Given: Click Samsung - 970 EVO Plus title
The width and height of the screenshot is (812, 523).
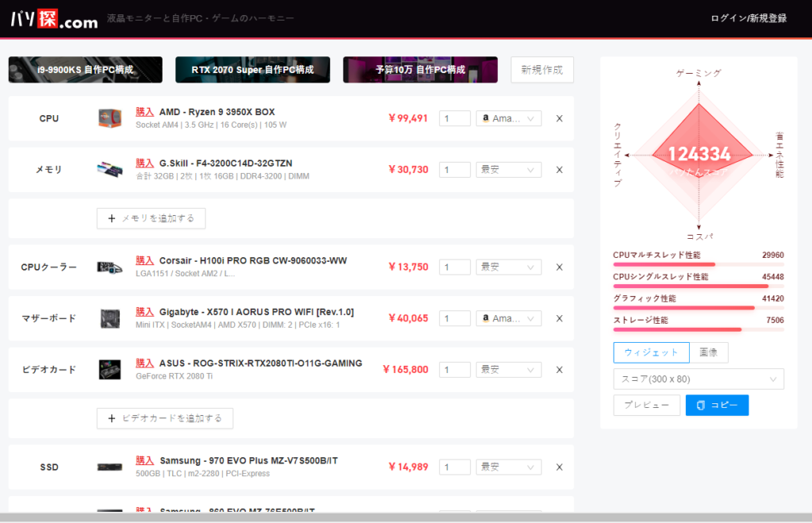Looking at the screenshot, I should (x=248, y=461).
